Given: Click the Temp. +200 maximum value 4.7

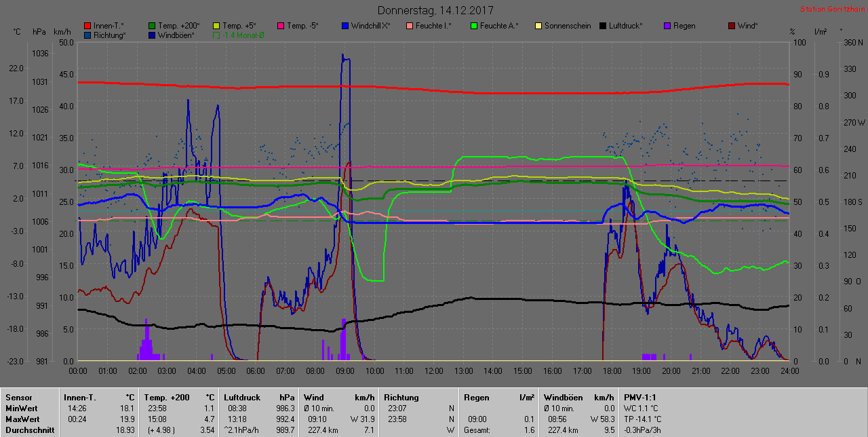Looking at the screenshot, I should tap(208, 419).
